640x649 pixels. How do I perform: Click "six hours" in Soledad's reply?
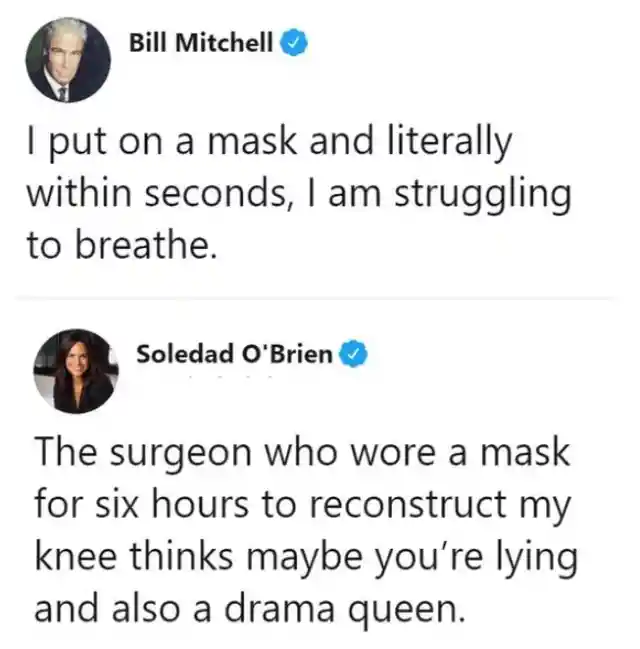(x=172, y=504)
